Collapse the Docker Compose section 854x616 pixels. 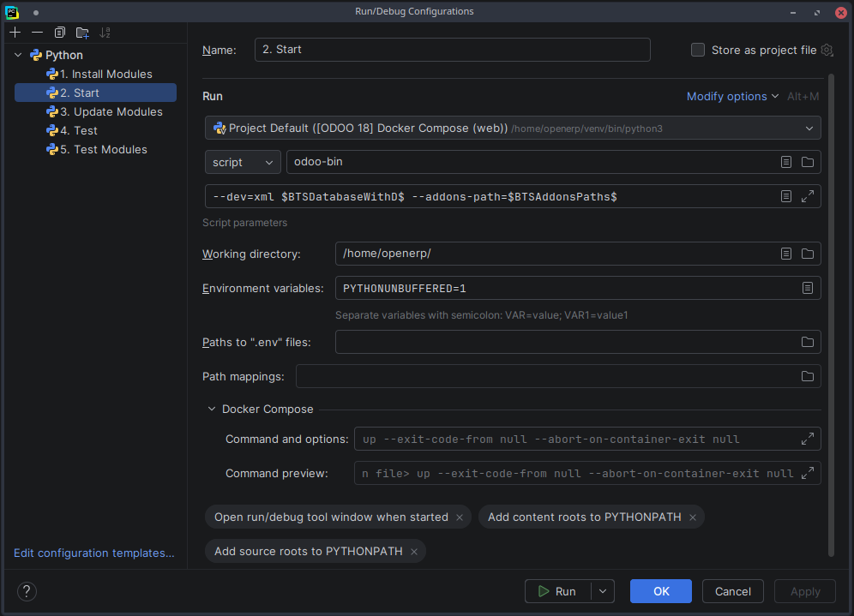pos(212,410)
